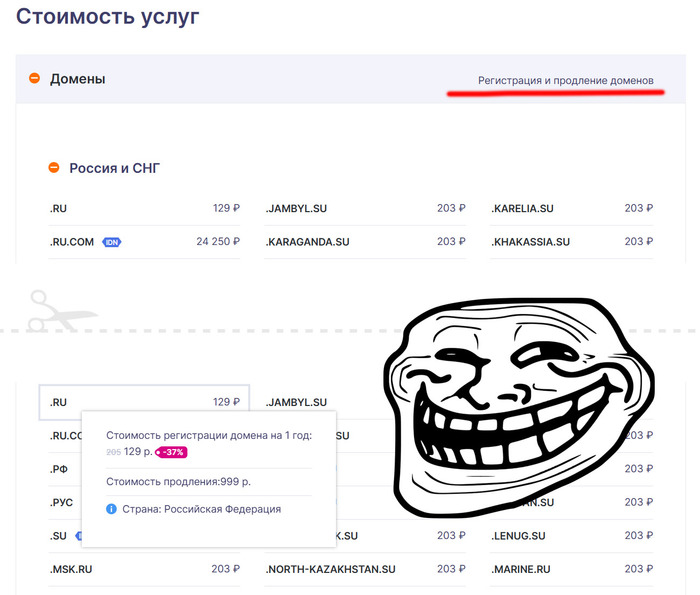This screenshot has width=700, height=595.
Task: Click the blue info icon beside Страна
Action: point(111,509)
